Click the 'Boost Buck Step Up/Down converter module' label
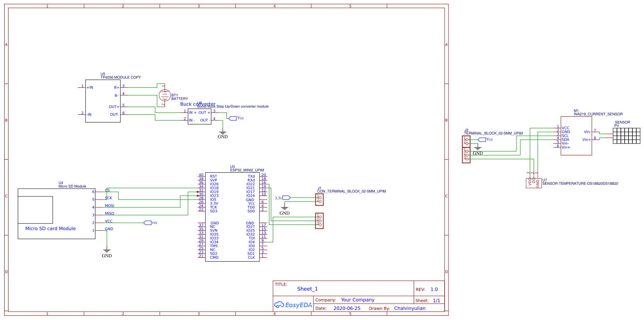Viewport: 644px width, 320px height. pyautogui.click(x=233, y=107)
